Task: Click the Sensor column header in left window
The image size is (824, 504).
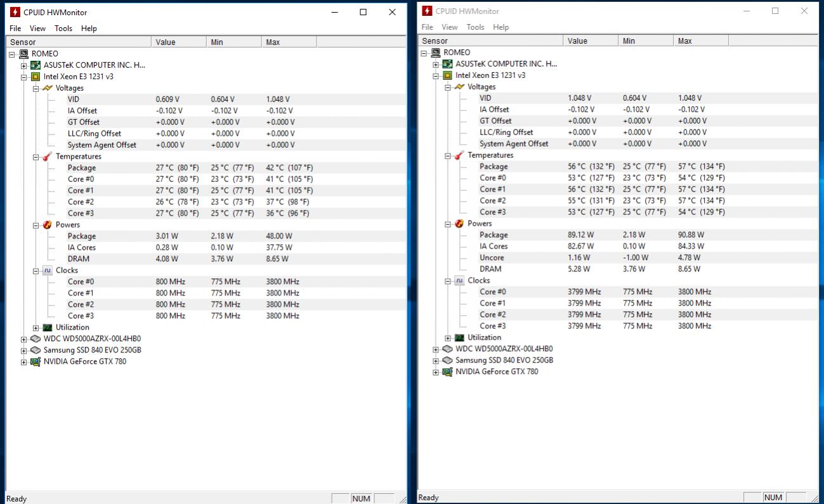Action: pos(80,42)
